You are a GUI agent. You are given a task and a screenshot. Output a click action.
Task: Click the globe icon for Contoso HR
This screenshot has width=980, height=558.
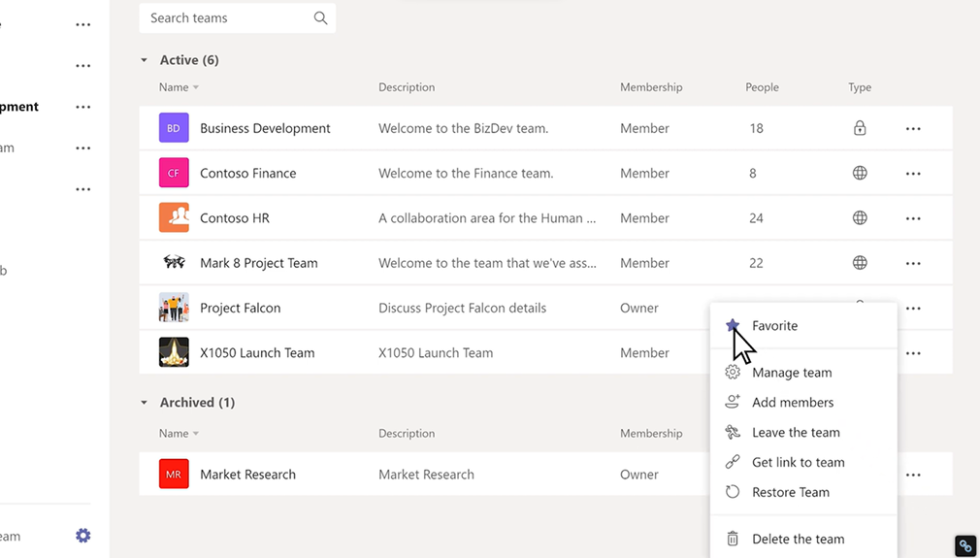click(x=860, y=218)
